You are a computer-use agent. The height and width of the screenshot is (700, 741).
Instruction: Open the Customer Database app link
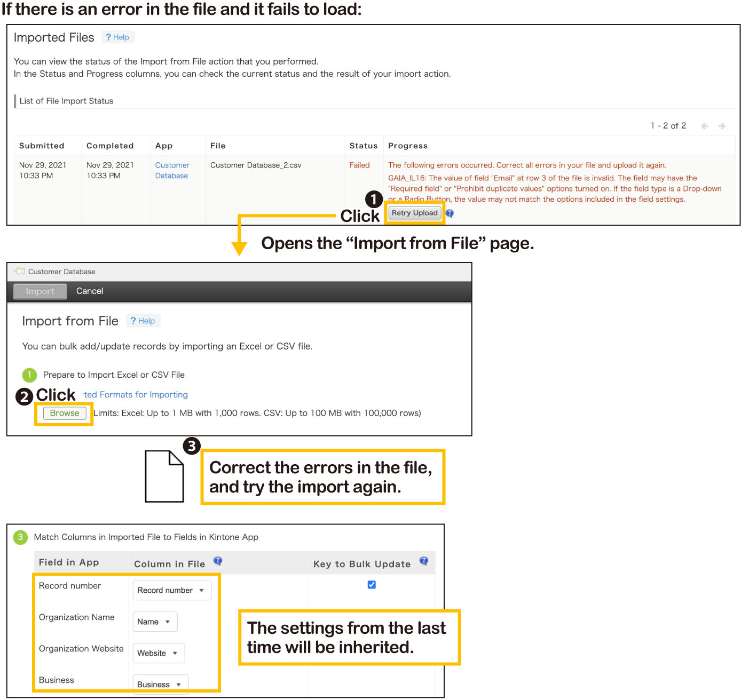(172, 170)
